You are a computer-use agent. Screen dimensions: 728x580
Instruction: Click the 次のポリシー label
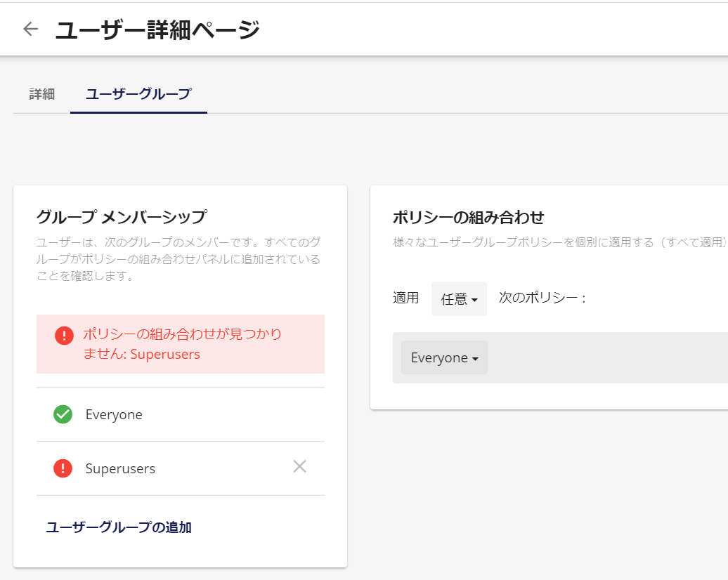tap(542, 298)
